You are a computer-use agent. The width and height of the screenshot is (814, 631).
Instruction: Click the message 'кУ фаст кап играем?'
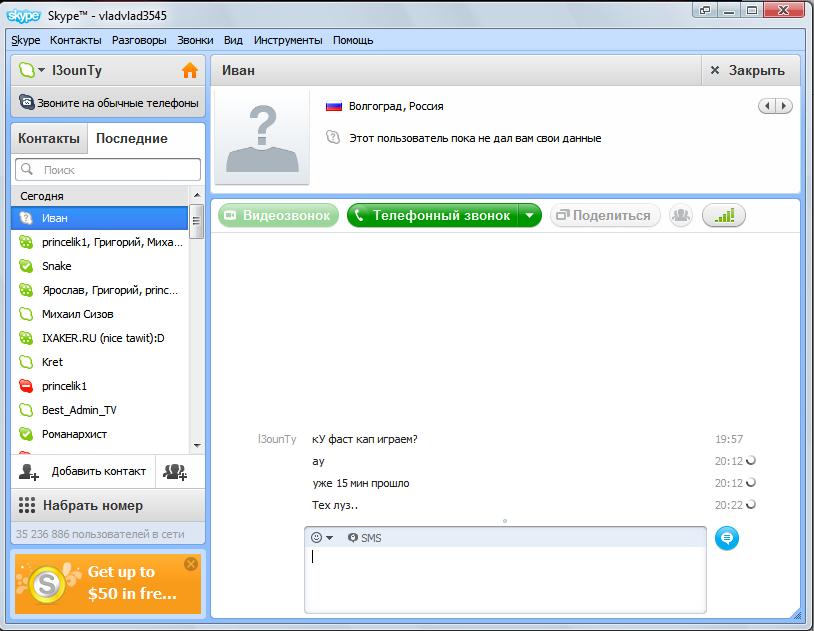[364, 439]
